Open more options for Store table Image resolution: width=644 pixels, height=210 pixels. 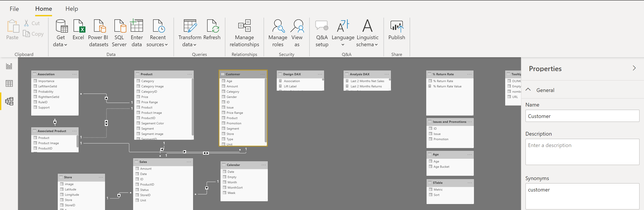pyautogui.click(x=101, y=177)
